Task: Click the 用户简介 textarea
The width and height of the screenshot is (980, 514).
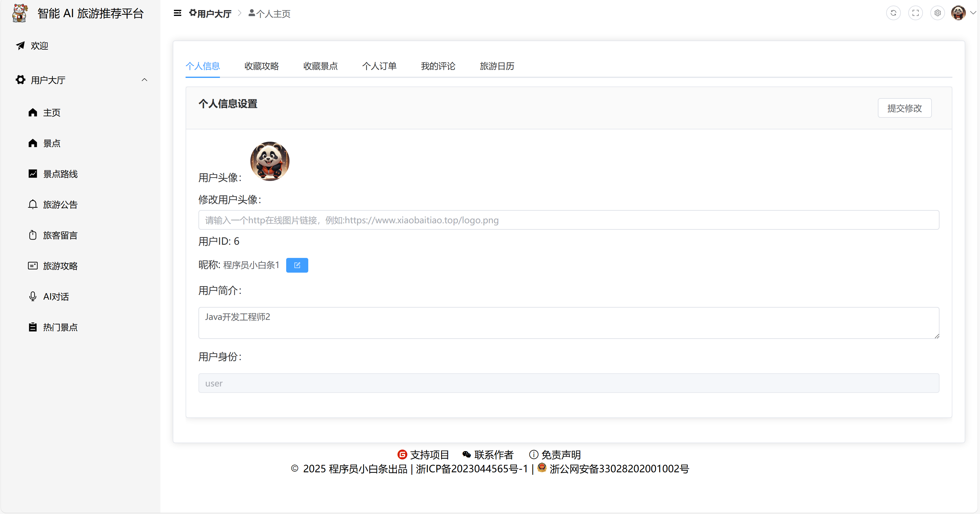Action: [x=568, y=323]
